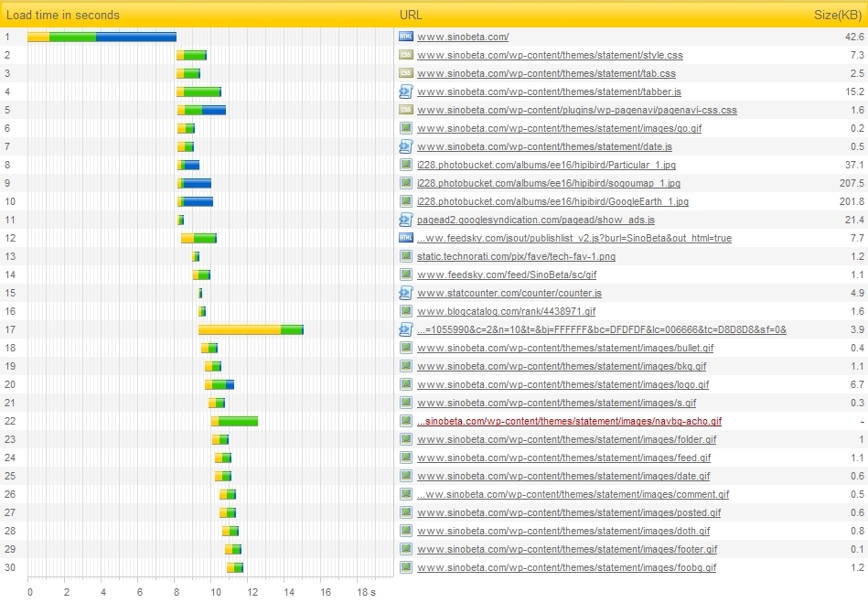Click the script icon beside date.js
The image size is (868, 603).
point(406,146)
